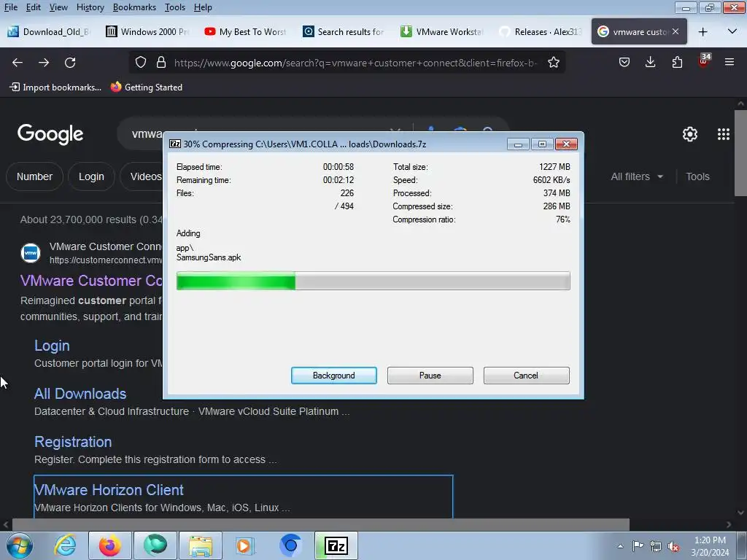
Task: Show hidden system tray icons
Action: coord(620,546)
